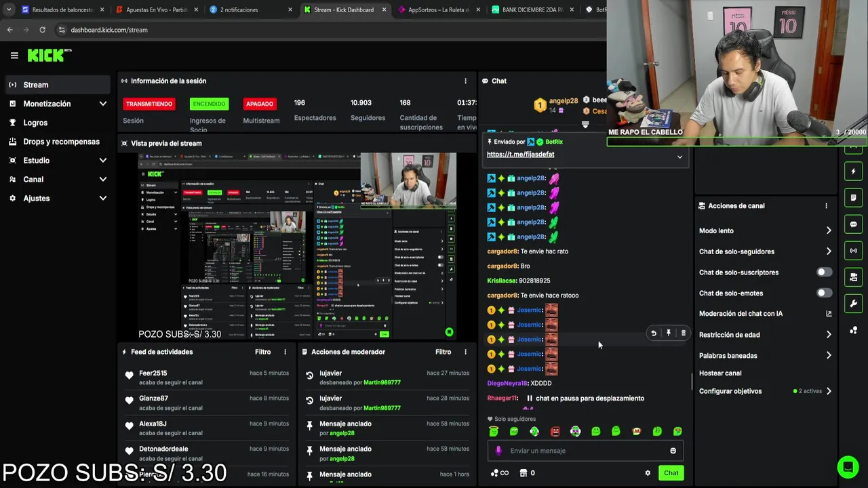The width and height of the screenshot is (868, 488).
Task: Click Martin989777 in the first lujavier unban entry
Action: coord(382,382)
